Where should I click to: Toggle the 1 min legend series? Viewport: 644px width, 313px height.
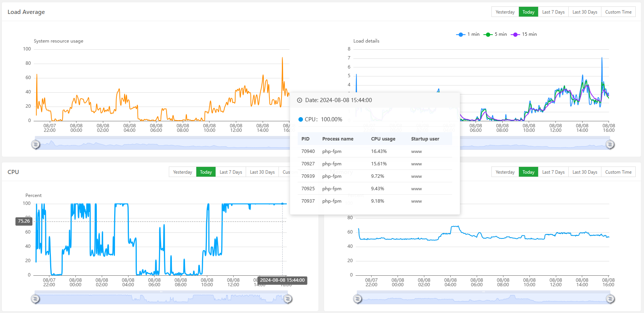pos(468,34)
